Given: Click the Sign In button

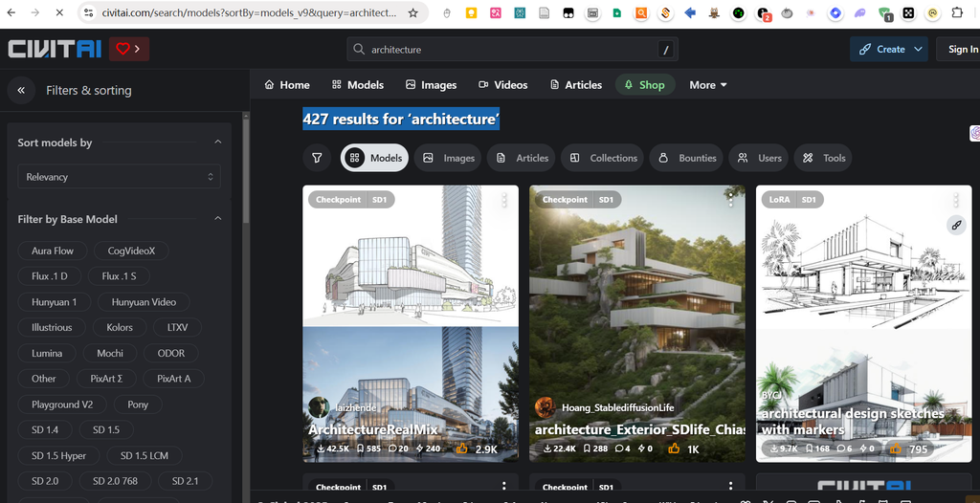Looking at the screenshot, I should [x=963, y=50].
